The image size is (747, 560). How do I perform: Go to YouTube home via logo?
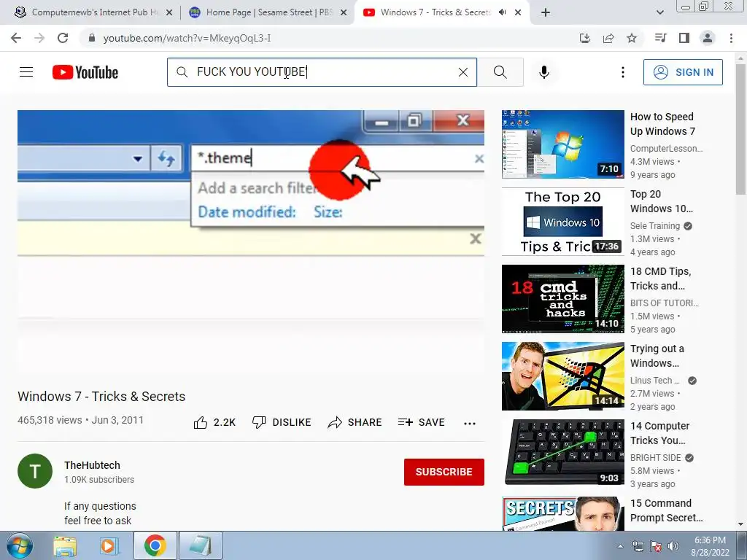tap(85, 72)
